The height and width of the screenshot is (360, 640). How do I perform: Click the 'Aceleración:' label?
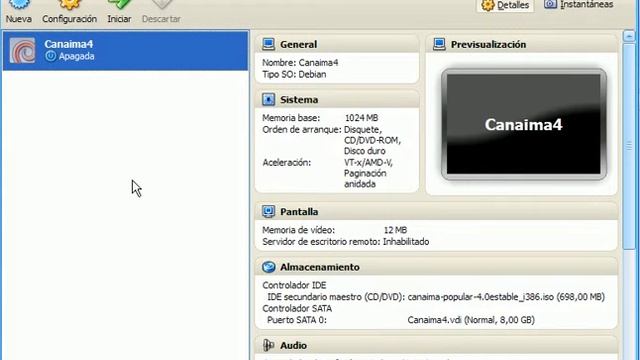coord(286,162)
